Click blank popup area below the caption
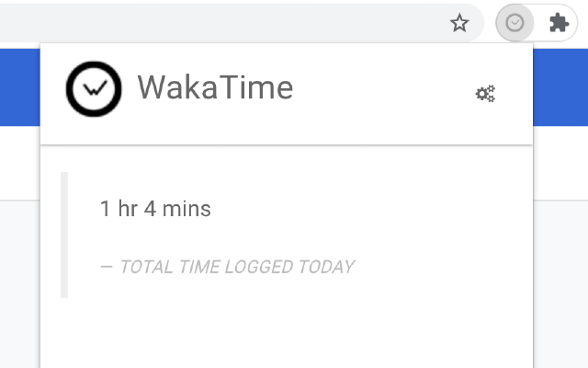The height and width of the screenshot is (368, 588). (x=285, y=327)
